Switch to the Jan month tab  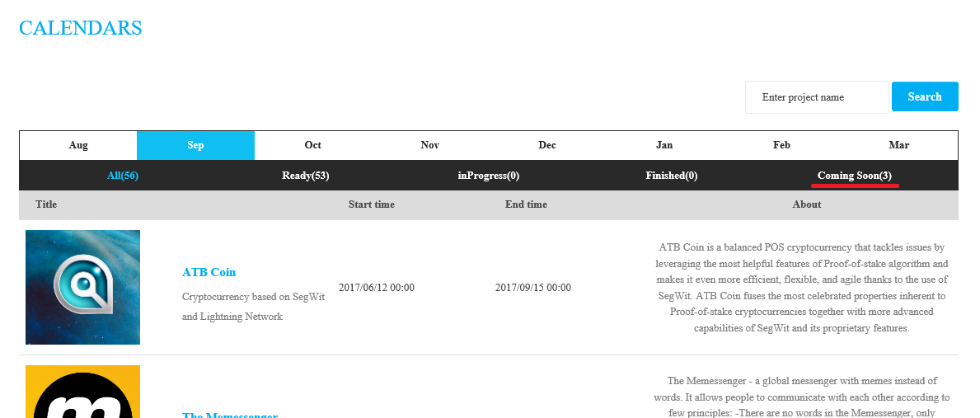[x=664, y=145]
